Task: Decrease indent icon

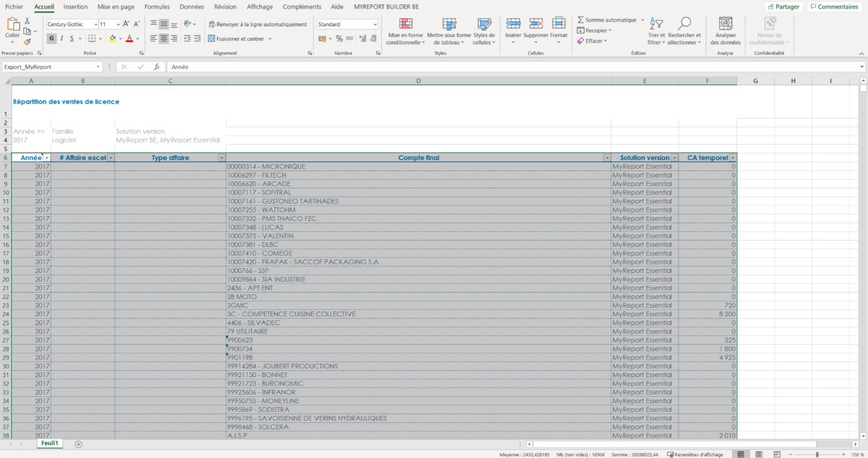Action: point(187,38)
